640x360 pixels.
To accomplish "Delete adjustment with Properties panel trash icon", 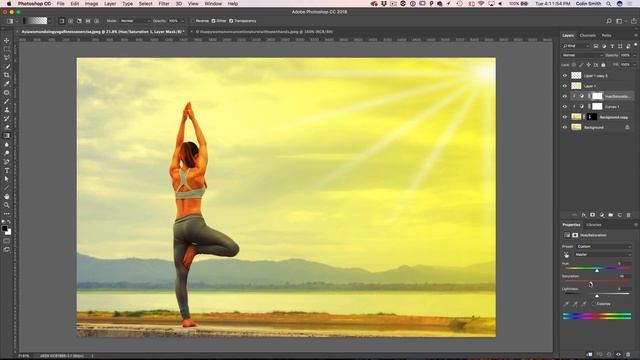I will pyautogui.click(x=628, y=355).
